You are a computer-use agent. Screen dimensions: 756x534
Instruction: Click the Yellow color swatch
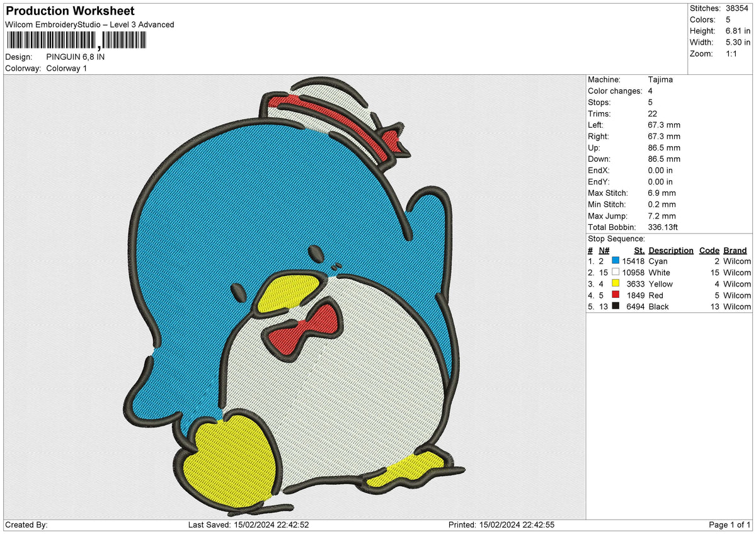click(616, 283)
